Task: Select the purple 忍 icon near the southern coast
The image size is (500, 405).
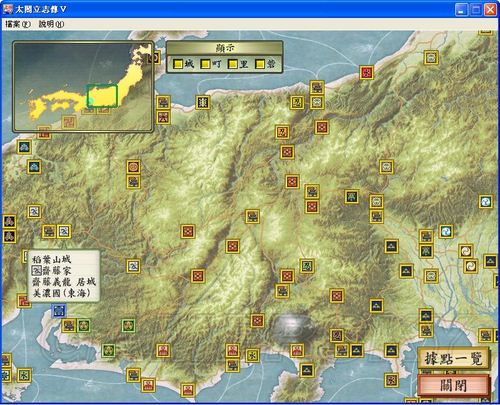Action: point(337,335)
